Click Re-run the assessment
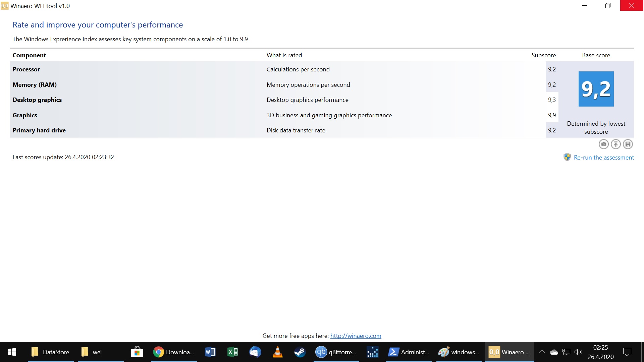 pyautogui.click(x=604, y=157)
